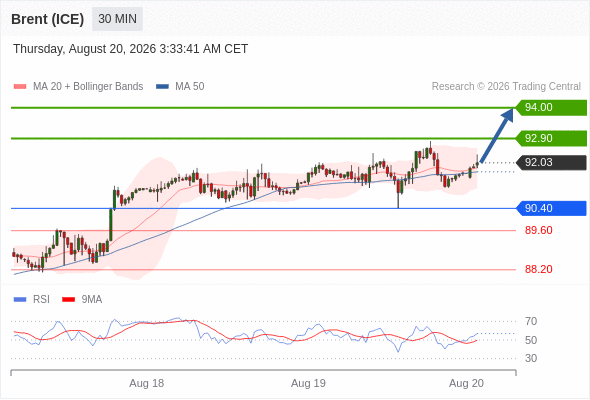
Task: Click the red 9MA legend swatch
Action: [x=68, y=300]
